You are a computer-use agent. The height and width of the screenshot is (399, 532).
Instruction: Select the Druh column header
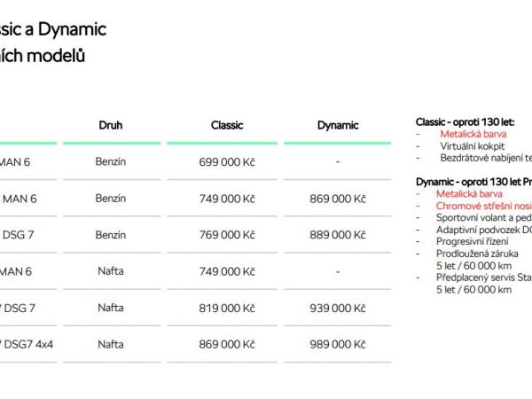click(111, 125)
